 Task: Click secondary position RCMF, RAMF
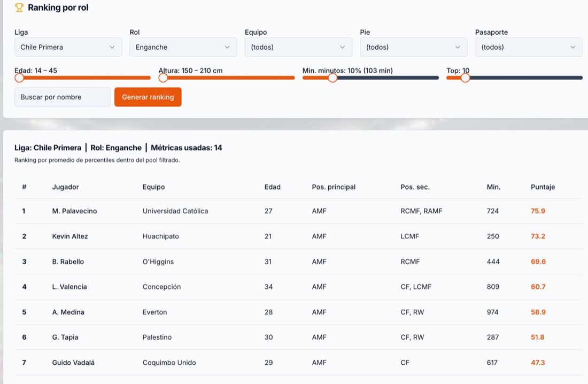tap(421, 211)
